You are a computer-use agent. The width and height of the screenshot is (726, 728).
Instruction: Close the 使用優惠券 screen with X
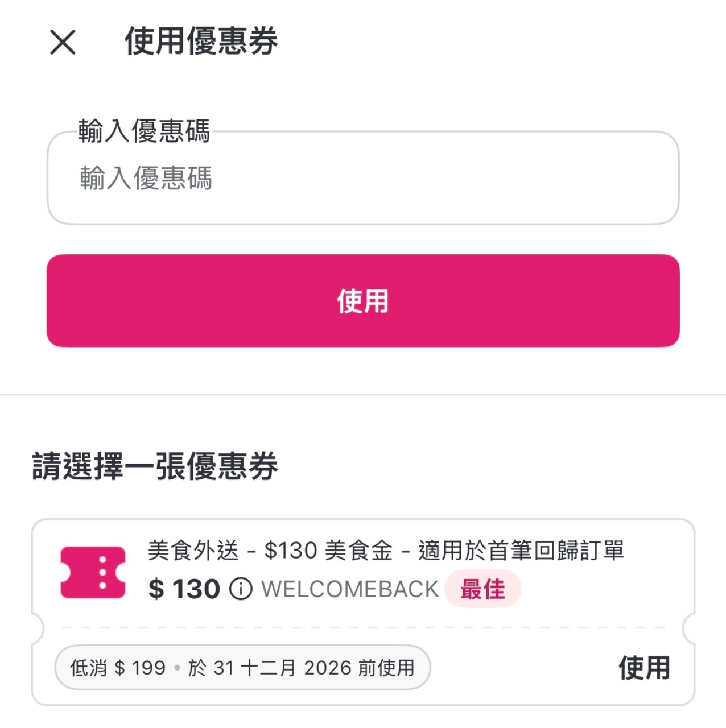click(x=63, y=42)
